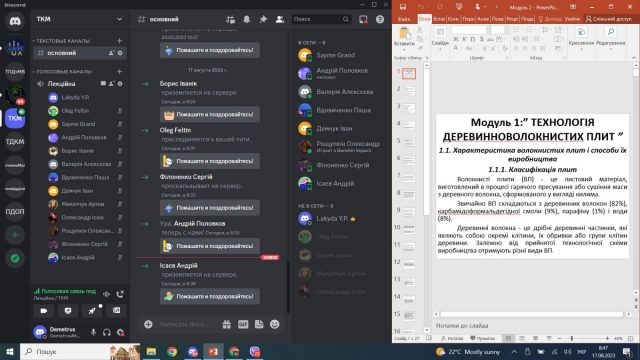Open Discord threads icon in channel header
The width and height of the screenshot is (640, 360).
(x=230, y=19)
